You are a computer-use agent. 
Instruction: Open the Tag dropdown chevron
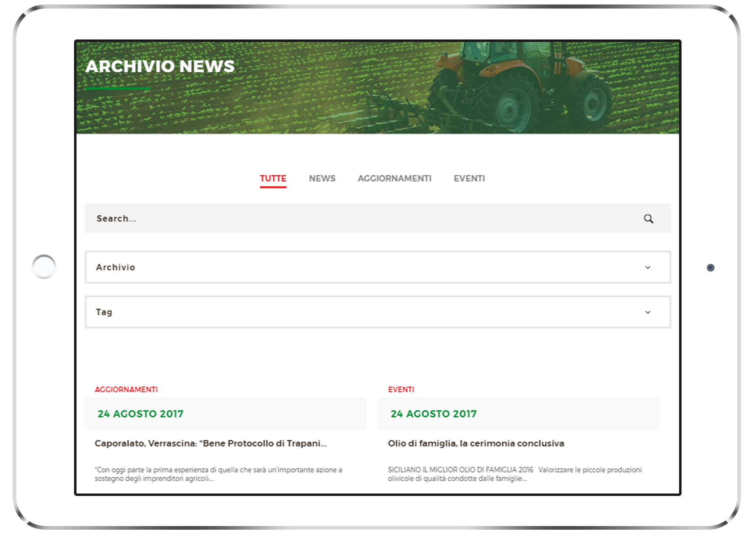(x=647, y=312)
